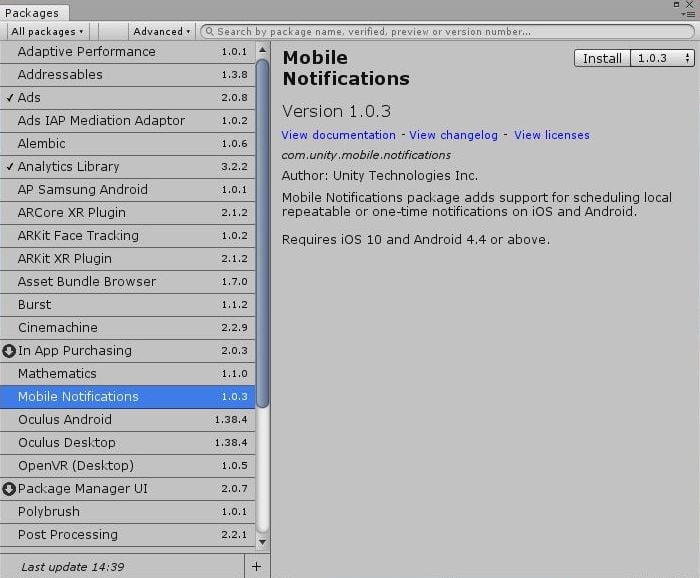This screenshot has height=578, width=700.
Task: Select the Asset Bundle Browser package
Action: (128, 282)
